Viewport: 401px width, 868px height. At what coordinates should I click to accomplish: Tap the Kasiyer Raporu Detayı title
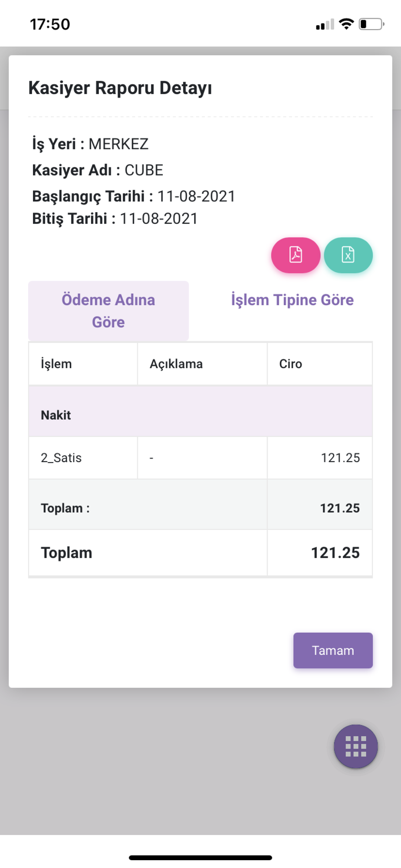pos(120,88)
